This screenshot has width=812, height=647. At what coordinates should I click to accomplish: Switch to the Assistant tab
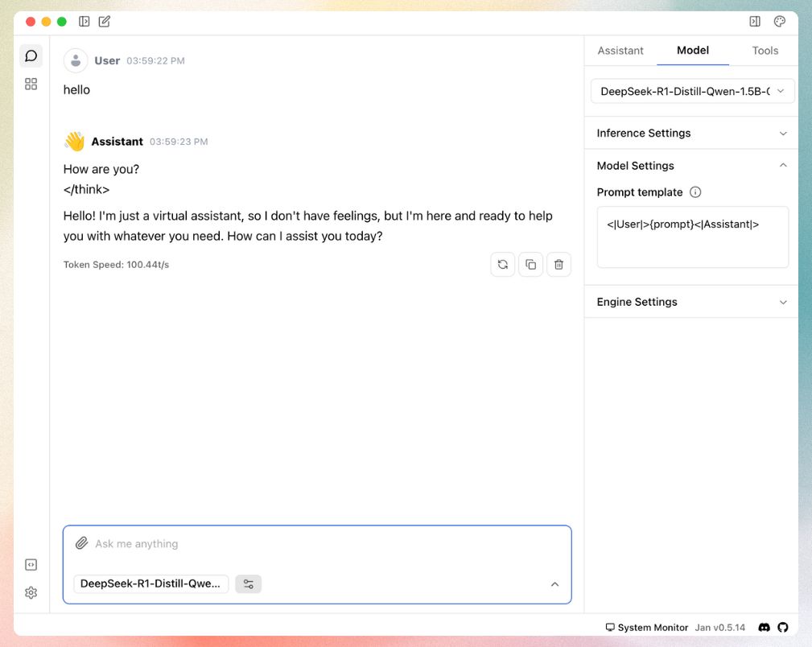620,50
